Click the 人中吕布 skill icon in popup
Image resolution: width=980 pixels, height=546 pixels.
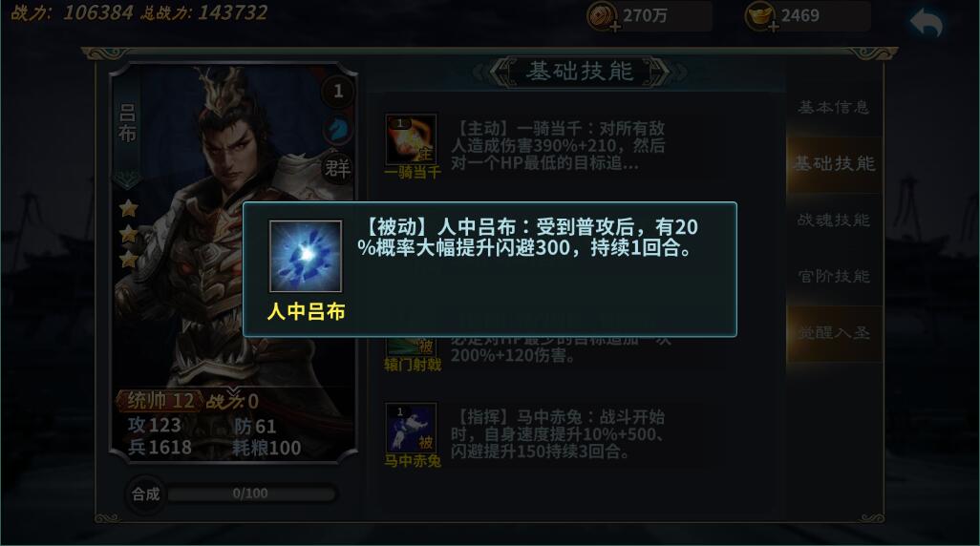(306, 256)
